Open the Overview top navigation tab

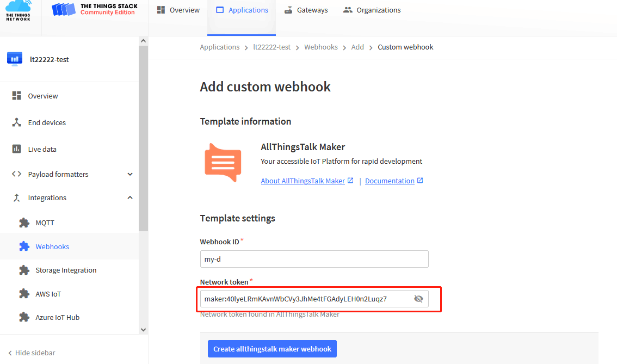point(178,10)
